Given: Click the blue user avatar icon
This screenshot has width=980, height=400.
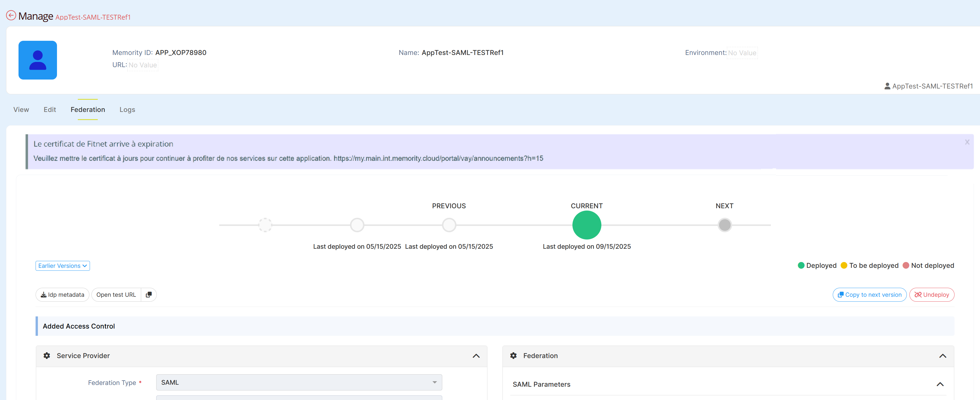Looking at the screenshot, I should coord(38,60).
